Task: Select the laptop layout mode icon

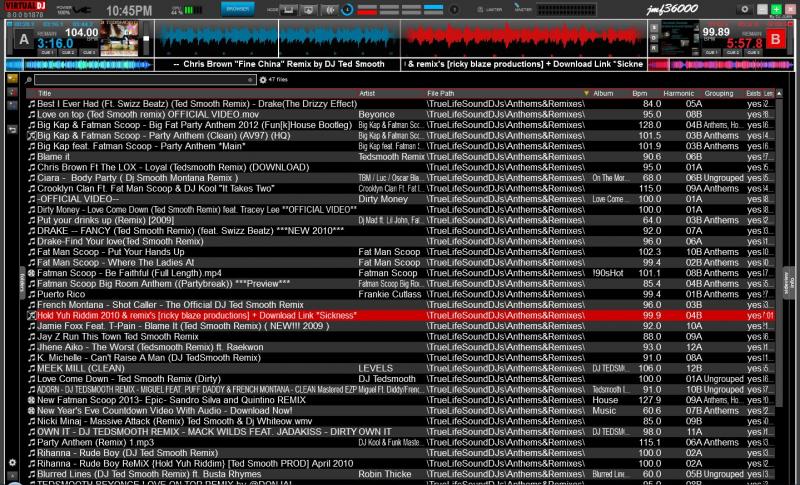Action: (x=289, y=10)
